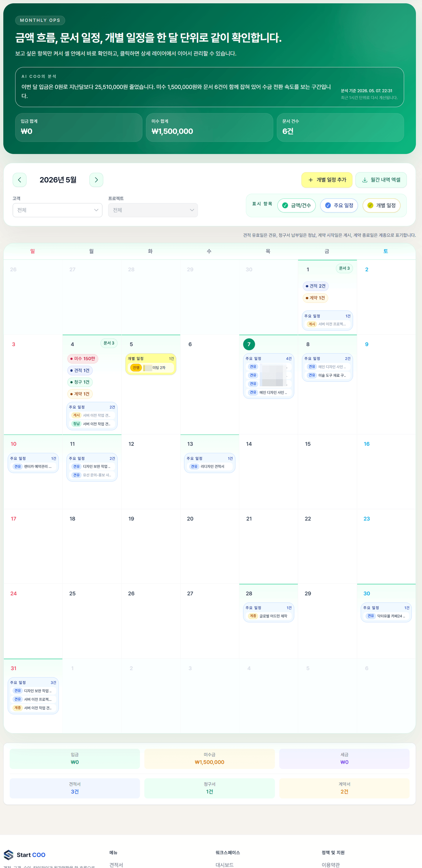Viewport: 422px width, 868px height.
Task: Click 견적 2건 badge on May 1
Action: [x=316, y=286]
